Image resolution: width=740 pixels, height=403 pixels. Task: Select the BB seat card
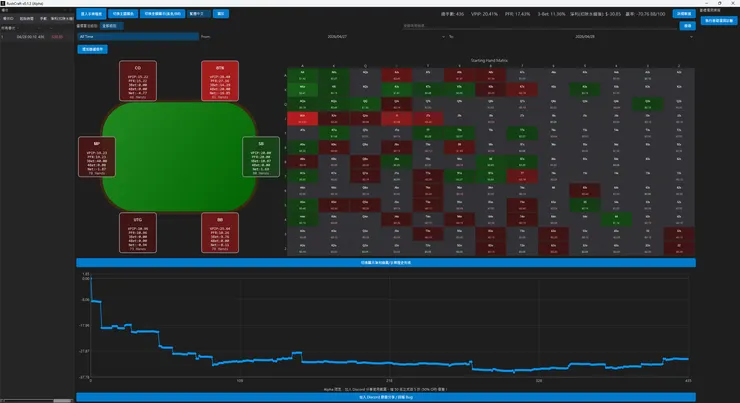(x=220, y=233)
